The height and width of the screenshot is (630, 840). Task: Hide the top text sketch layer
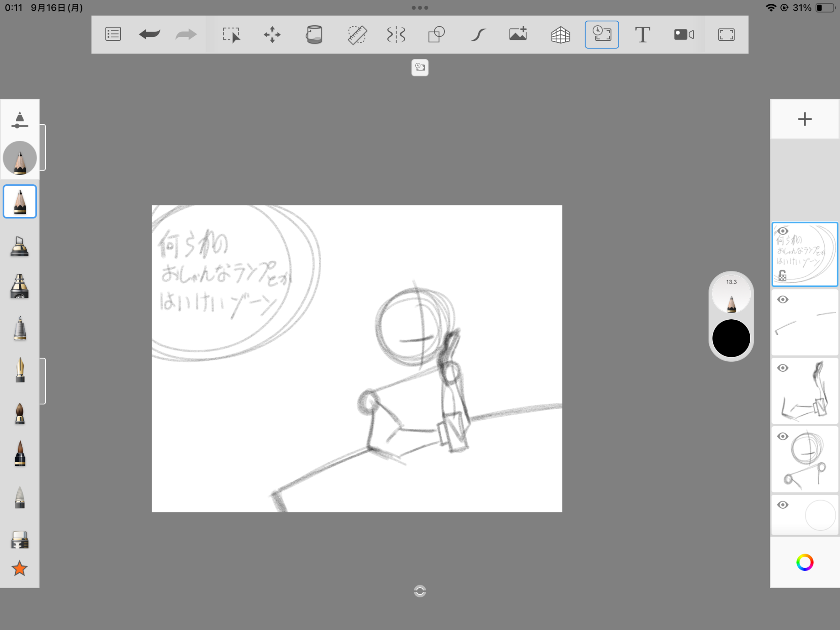tap(782, 231)
